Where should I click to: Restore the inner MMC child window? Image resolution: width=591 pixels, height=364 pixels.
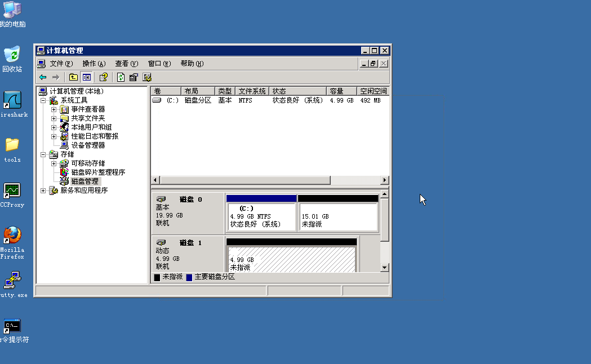pyautogui.click(x=374, y=64)
